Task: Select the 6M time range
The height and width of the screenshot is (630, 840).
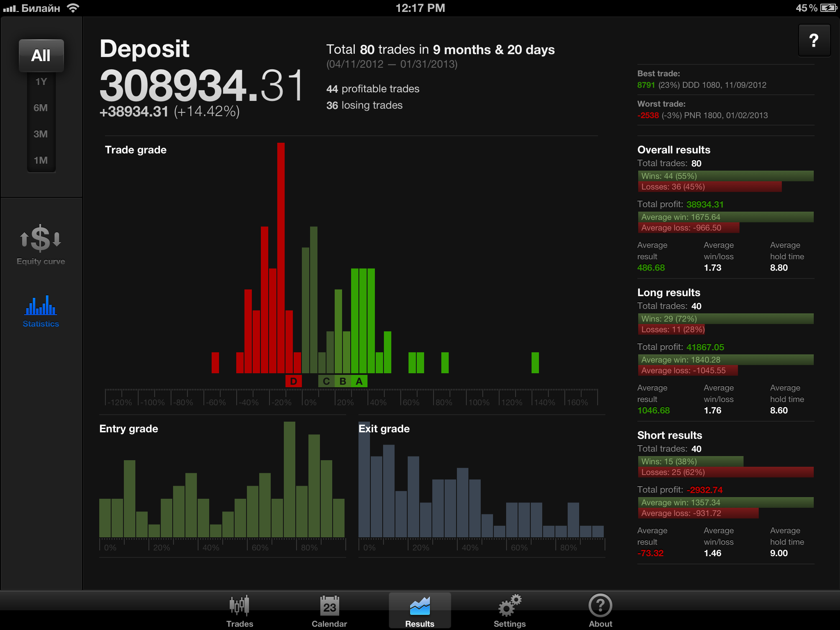Action: click(x=41, y=108)
